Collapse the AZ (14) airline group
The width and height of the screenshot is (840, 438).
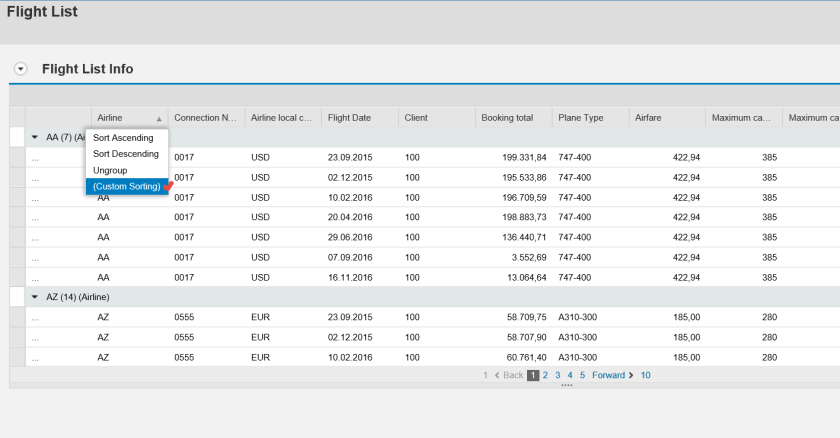(x=36, y=297)
